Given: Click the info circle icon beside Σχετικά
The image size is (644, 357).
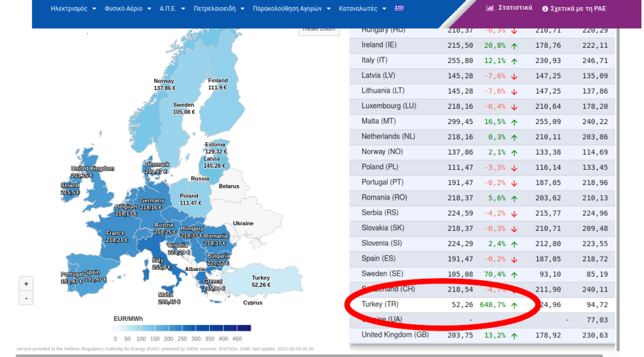Looking at the screenshot, I should [x=545, y=9].
